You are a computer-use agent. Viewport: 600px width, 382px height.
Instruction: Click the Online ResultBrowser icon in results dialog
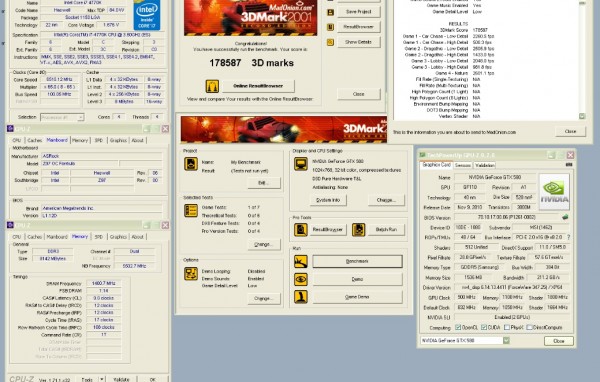(212, 86)
